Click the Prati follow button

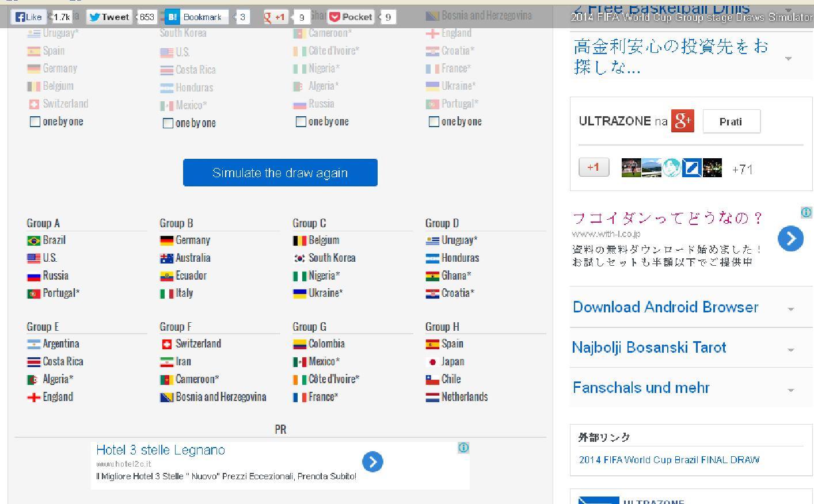click(x=731, y=121)
